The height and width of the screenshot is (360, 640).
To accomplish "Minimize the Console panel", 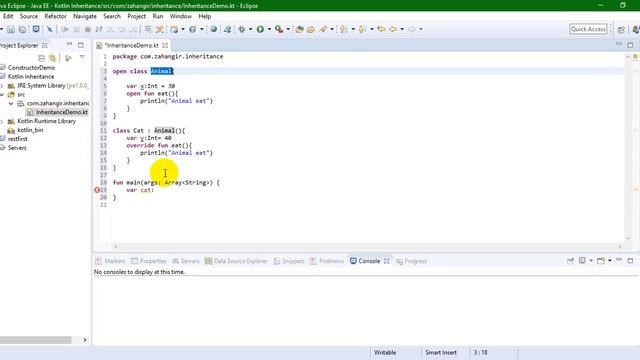I will (619, 260).
